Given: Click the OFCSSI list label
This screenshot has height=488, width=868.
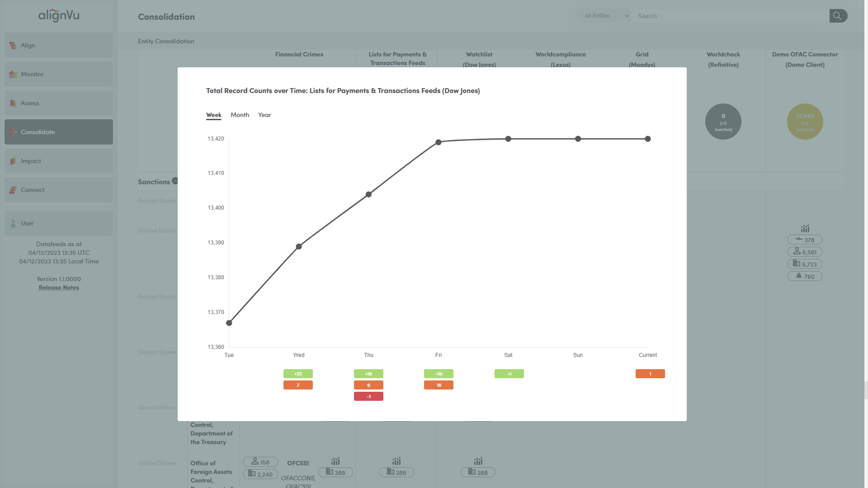Looking at the screenshot, I should click(x=298, y=463).
